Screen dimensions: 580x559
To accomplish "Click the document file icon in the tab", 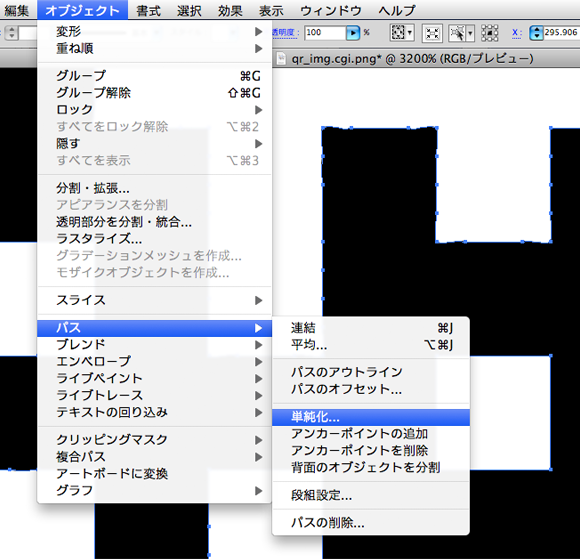I will pos(281,59).
